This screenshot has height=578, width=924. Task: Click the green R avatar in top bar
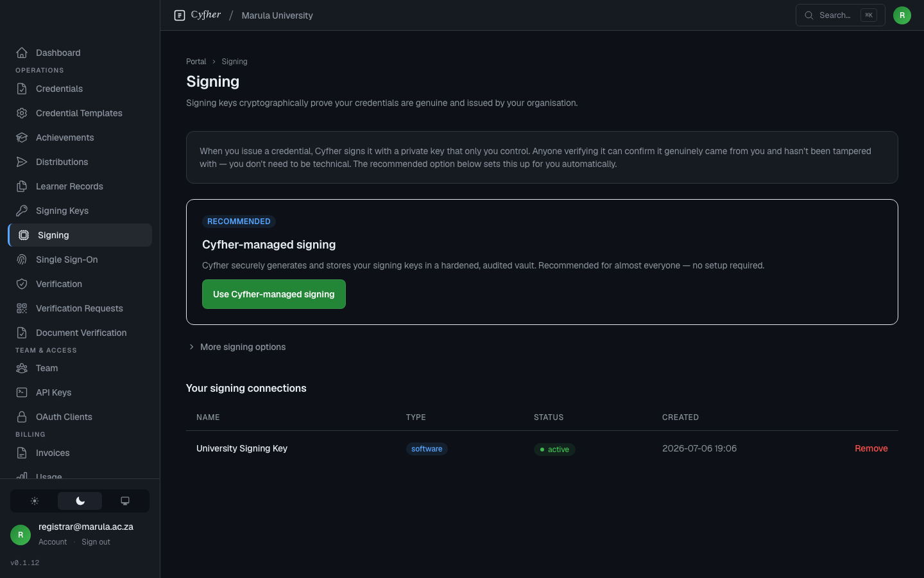902,15
